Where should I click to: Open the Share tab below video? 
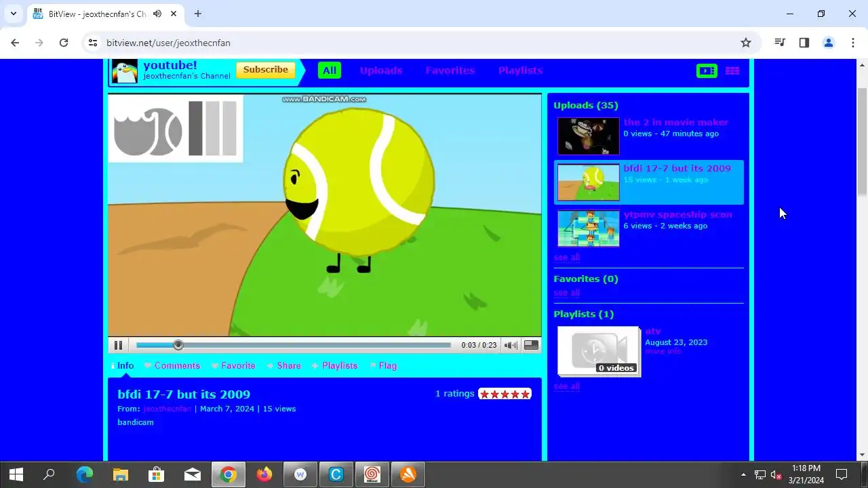click(283, 365)
